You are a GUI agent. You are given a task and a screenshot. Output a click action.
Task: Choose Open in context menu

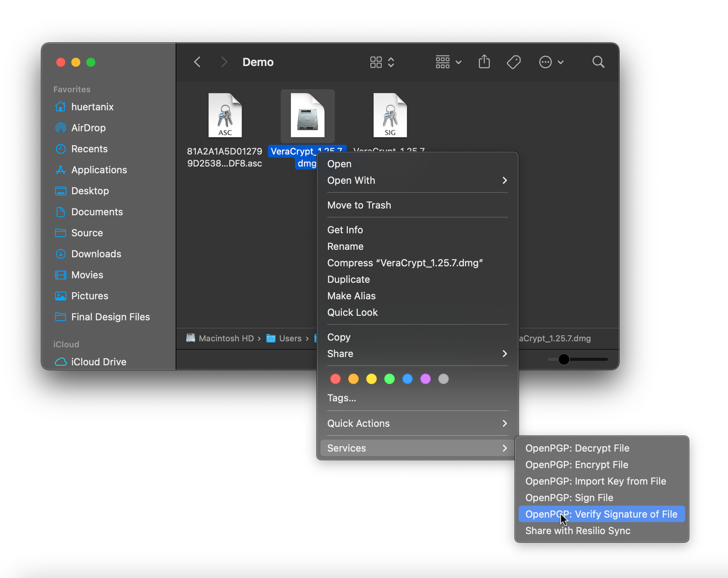tap(417, 164)
